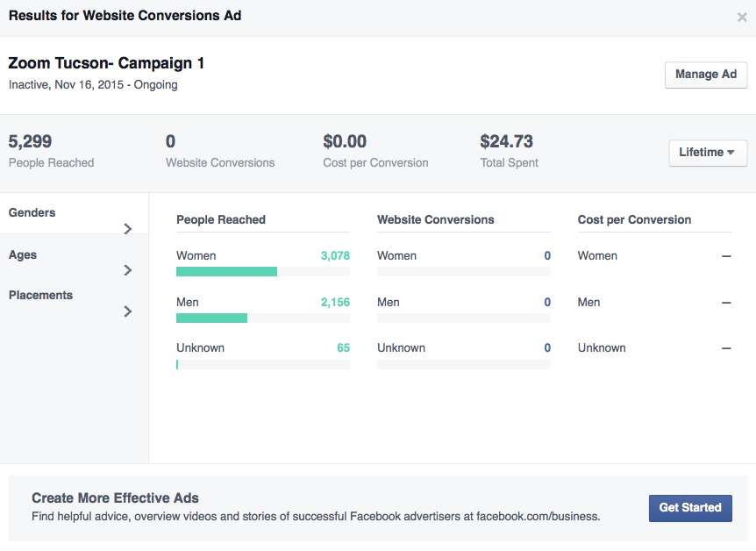
Task: Click the People Reached metric header
Action: point(221,219)
